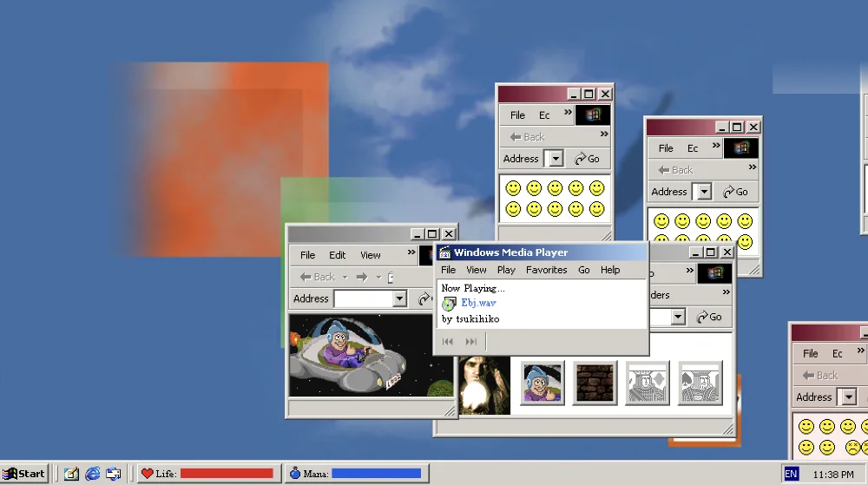Click Back in bottom right smiley window
The height and width of the screenshot is (485, 868).
point(820,376)
